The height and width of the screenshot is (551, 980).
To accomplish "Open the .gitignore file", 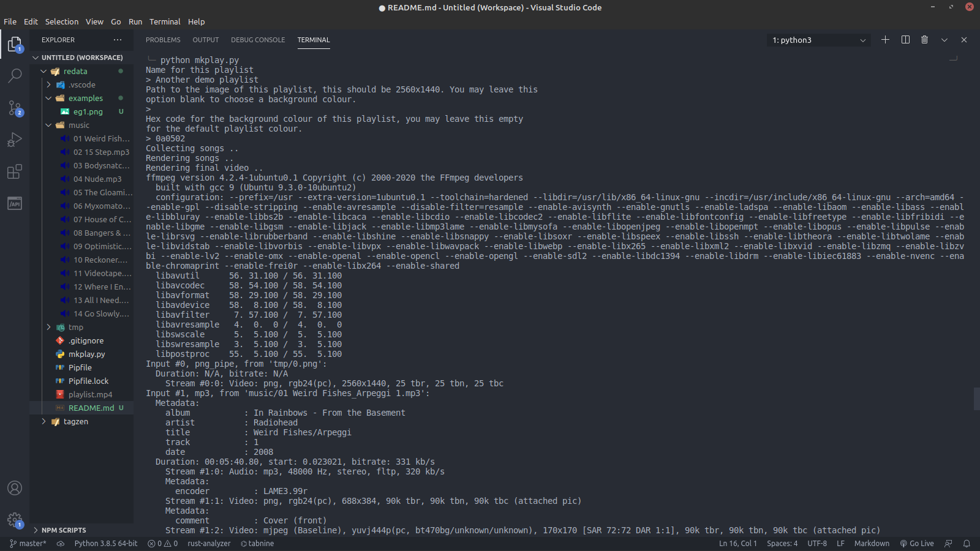I will (86, 340).
